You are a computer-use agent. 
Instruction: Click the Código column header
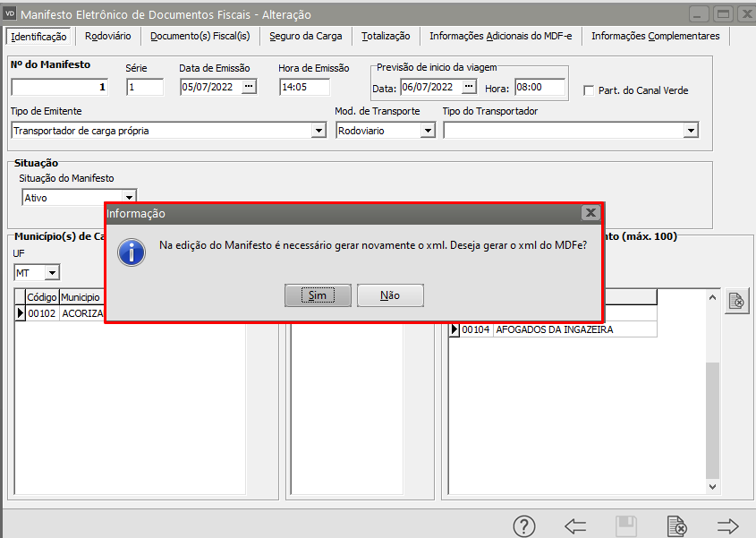coord(42,297)
